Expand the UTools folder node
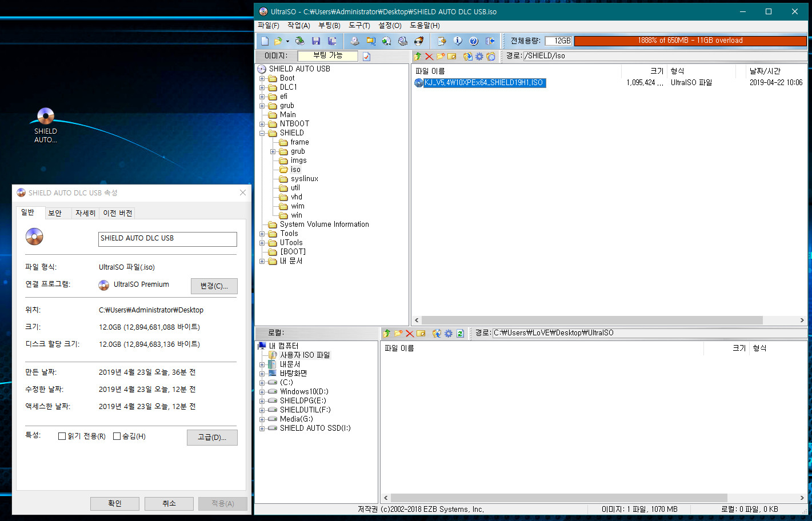The width and height of the screenshot is (812, 521). pyautogui.click(x=262, y=243)
